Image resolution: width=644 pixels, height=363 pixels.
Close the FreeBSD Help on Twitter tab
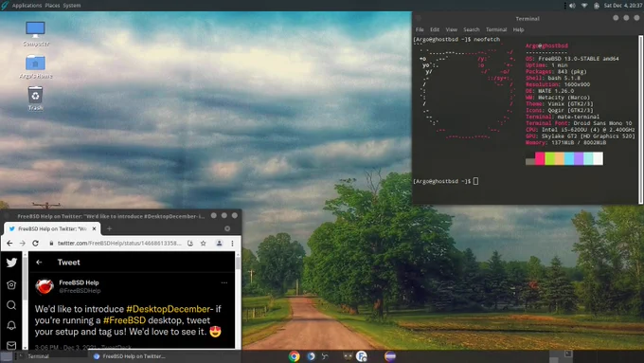point(94,228)
